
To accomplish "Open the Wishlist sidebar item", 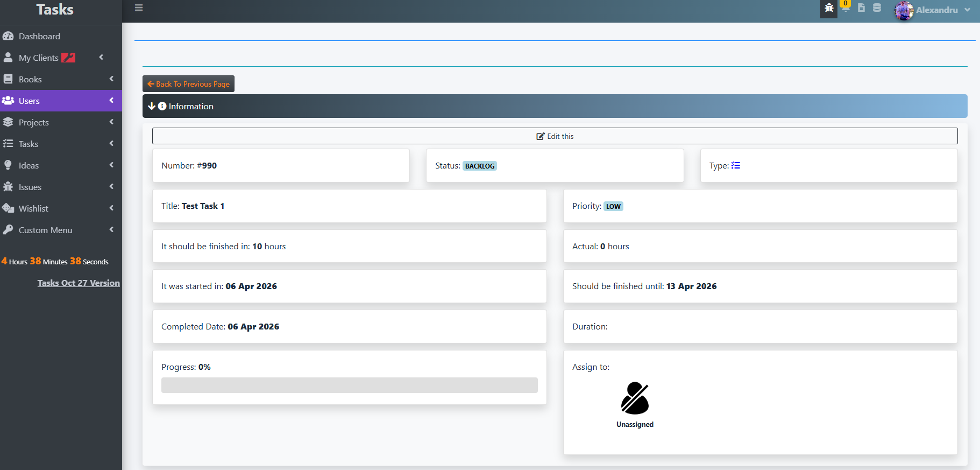I will point(33,208).
